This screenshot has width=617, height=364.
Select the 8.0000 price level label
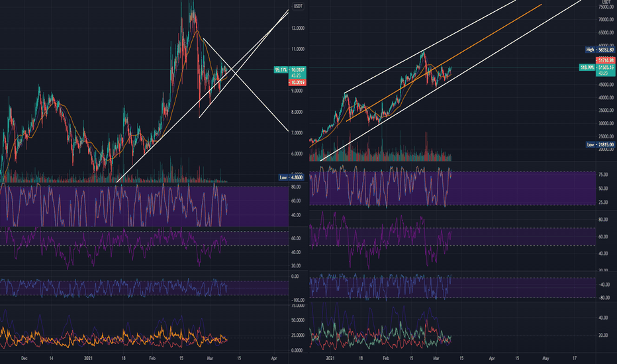297,112
